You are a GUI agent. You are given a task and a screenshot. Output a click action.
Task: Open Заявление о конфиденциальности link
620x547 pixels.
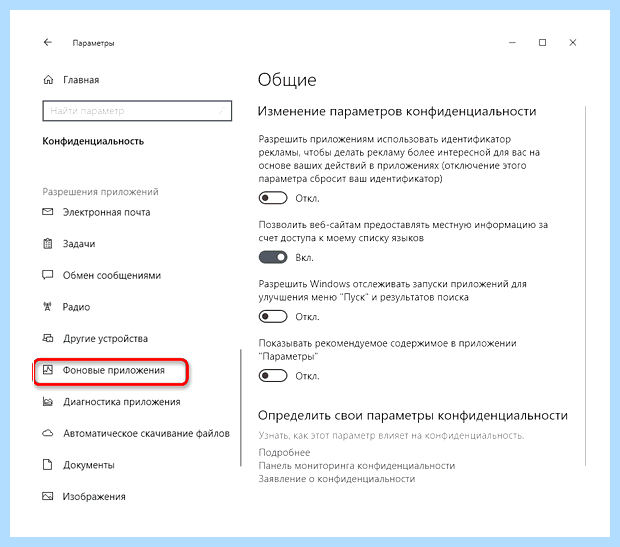337,479
